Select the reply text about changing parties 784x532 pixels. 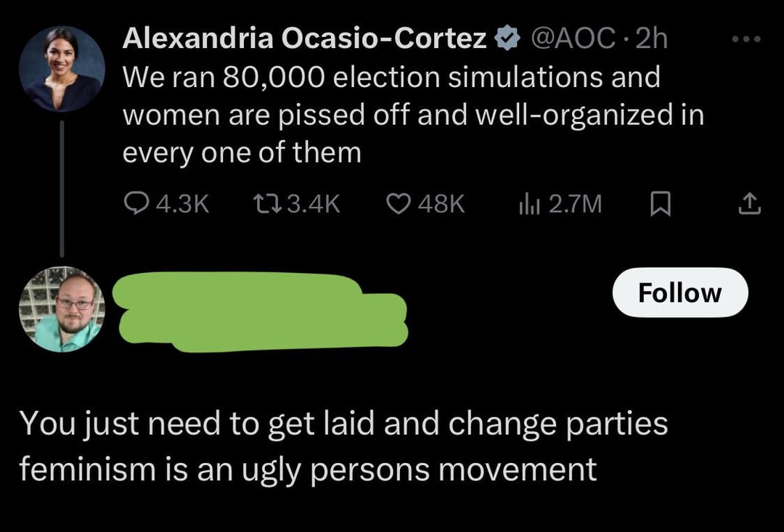[x=343, y=446]
